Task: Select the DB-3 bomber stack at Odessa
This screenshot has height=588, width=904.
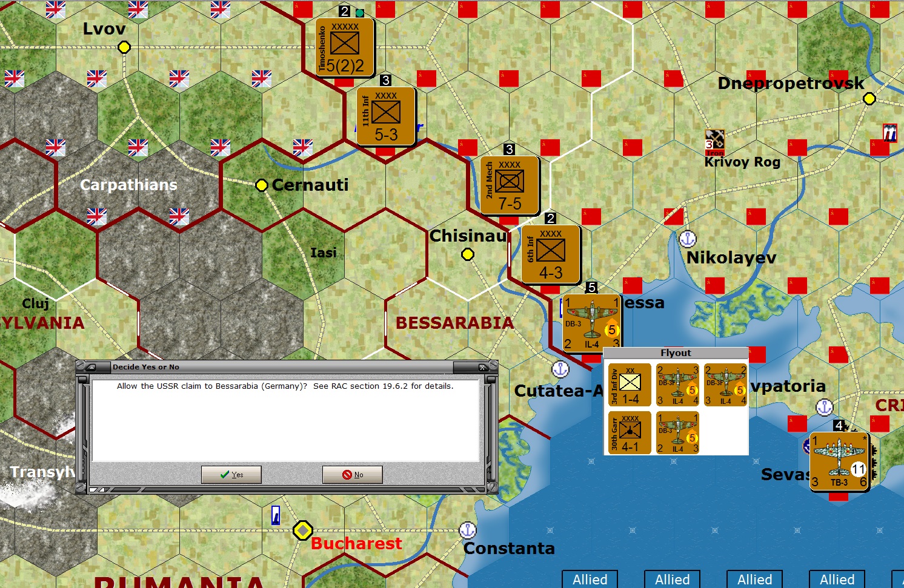Action: pyautogui.click(x=592, y=324)
